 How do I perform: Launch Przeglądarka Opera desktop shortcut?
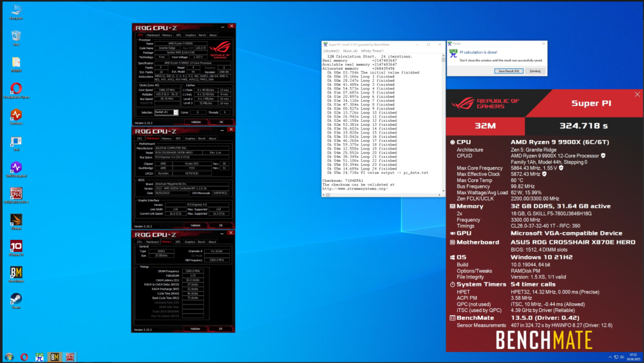click(16, 90)
